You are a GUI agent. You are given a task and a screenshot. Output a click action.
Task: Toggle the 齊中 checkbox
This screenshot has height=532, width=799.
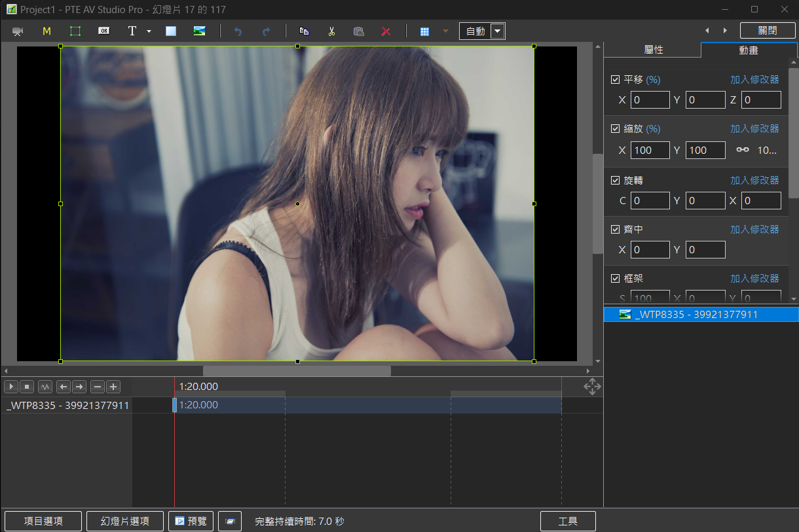point(615,230)
